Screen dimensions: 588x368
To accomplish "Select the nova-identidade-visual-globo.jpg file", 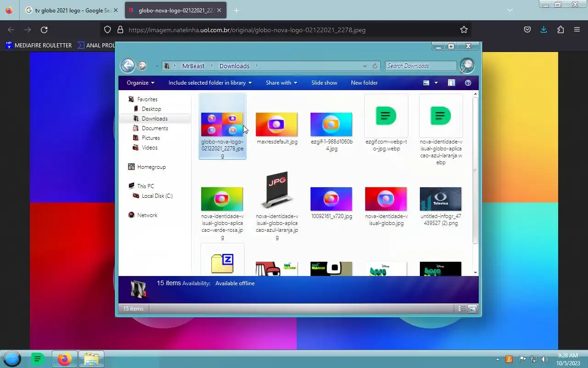I will (x=386, y=199).
